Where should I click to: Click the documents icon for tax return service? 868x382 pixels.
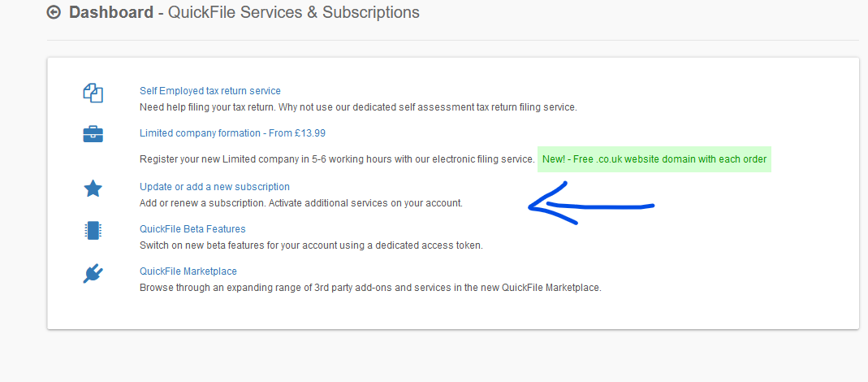[93, 93]
